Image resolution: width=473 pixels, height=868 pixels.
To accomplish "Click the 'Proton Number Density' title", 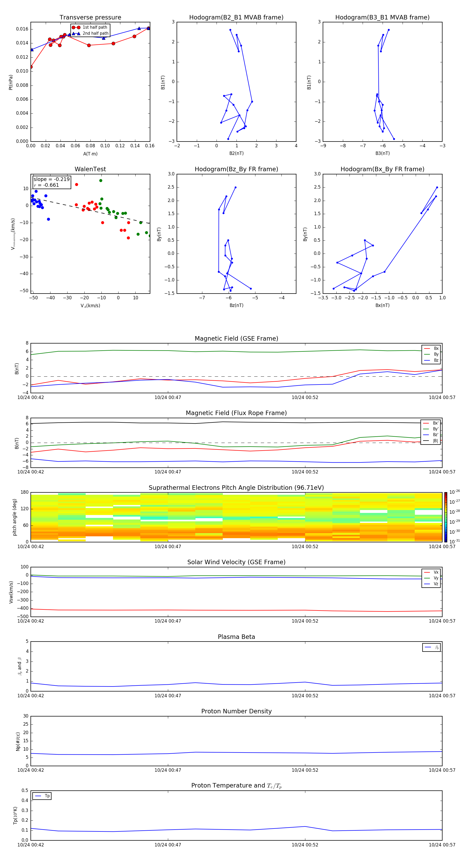I will coord(236,711).
